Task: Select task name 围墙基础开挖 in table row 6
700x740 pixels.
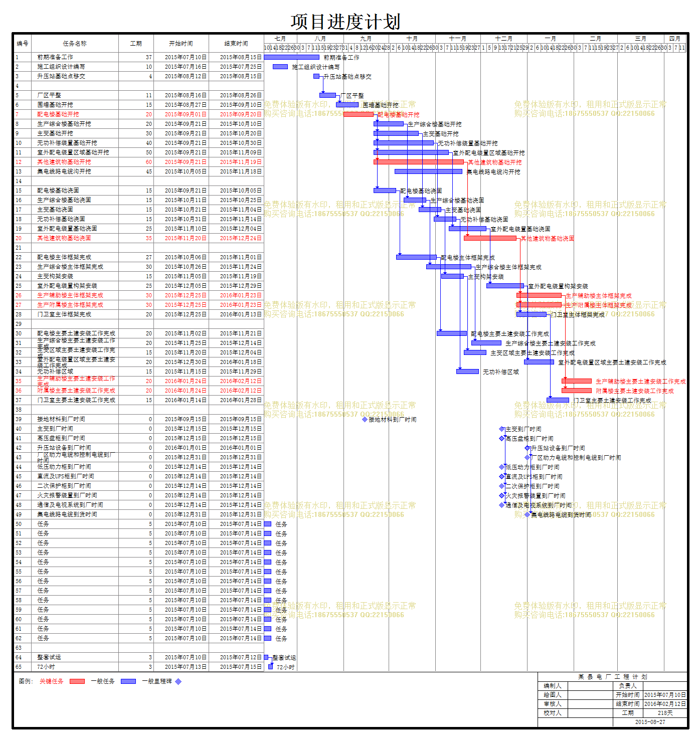Action: tap(55, 105)
